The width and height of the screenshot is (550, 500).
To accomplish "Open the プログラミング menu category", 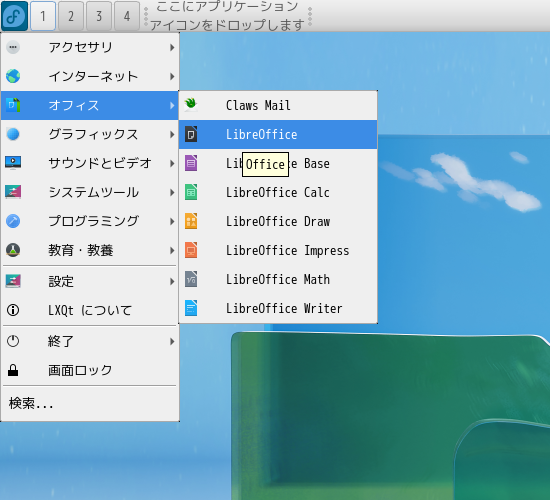I will 90,221.
